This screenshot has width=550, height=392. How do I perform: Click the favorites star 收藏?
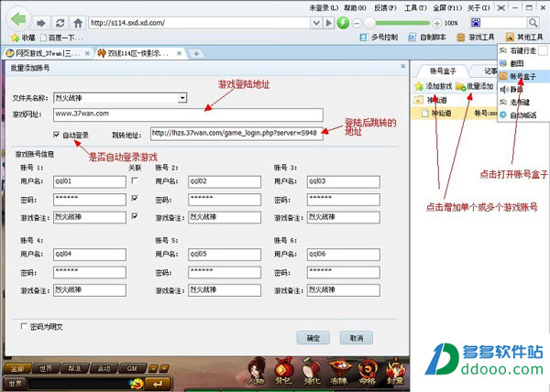coord(23,38)
